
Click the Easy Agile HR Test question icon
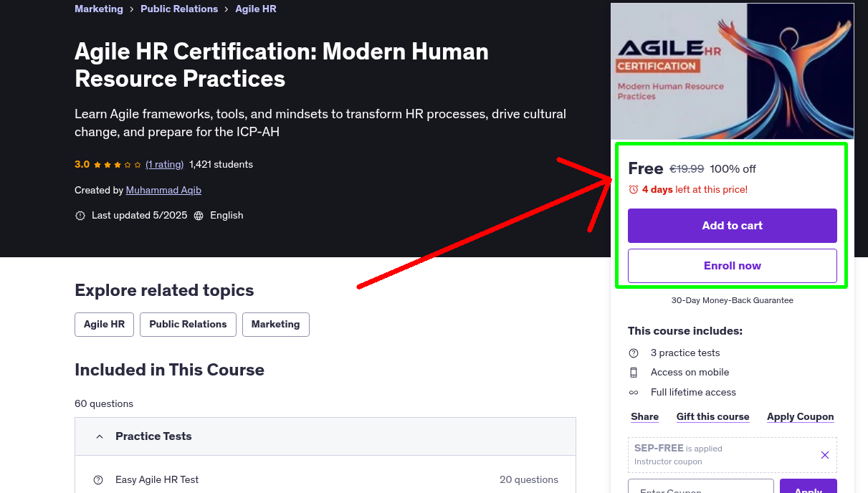click(x=98, y=480)
